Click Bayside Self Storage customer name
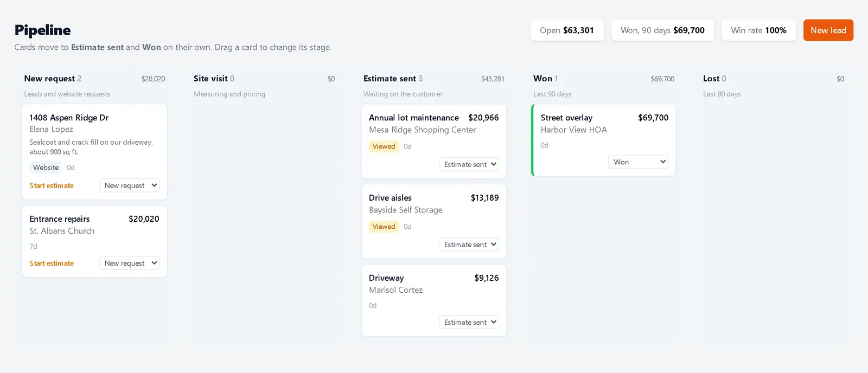The width and height of the screenshot is (868, 373). [406, 210]
